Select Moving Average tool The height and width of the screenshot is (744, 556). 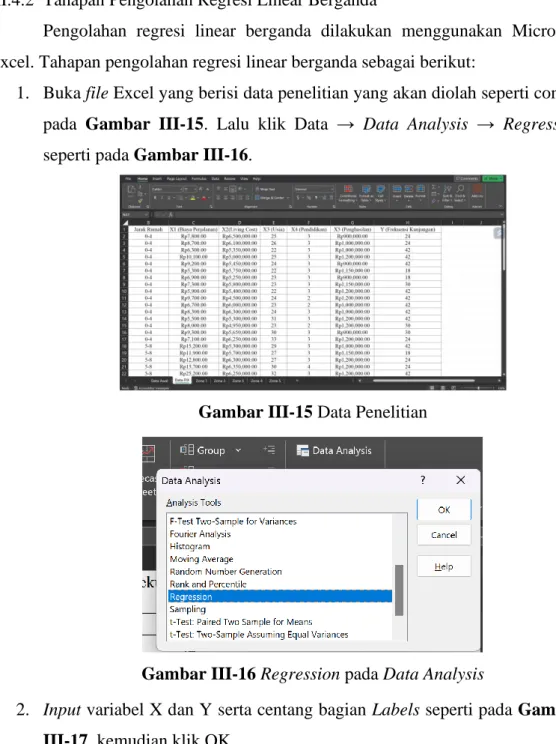pos(202,559)
